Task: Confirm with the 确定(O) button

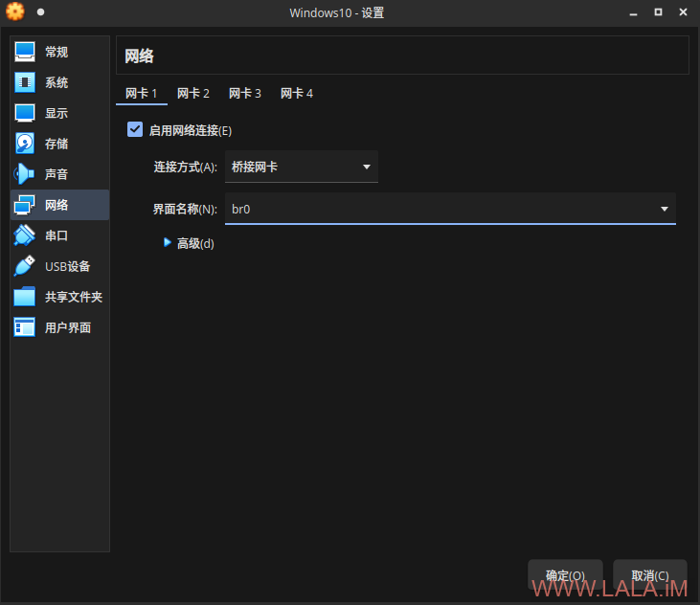Action: (565, 575)
